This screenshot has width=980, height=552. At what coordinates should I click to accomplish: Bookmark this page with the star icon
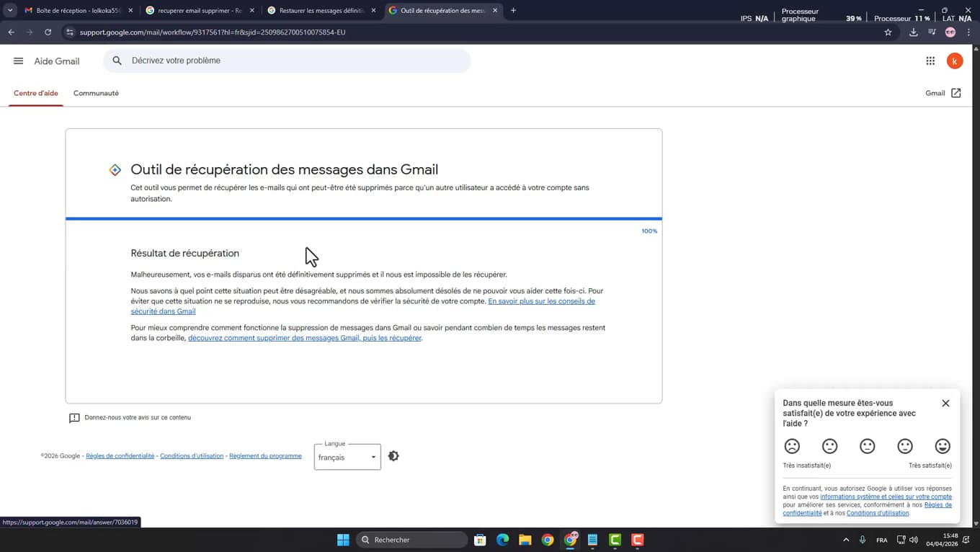tap(888, 32)
